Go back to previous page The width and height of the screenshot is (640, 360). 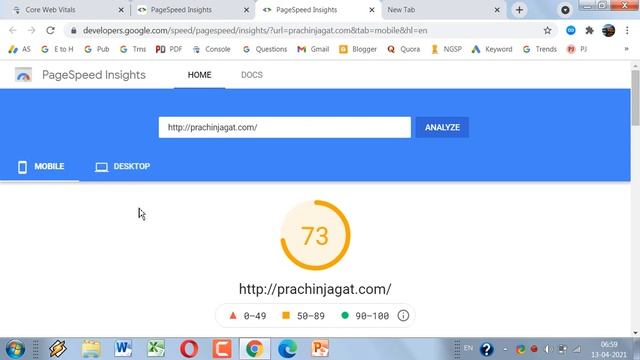tap(13, 30)
